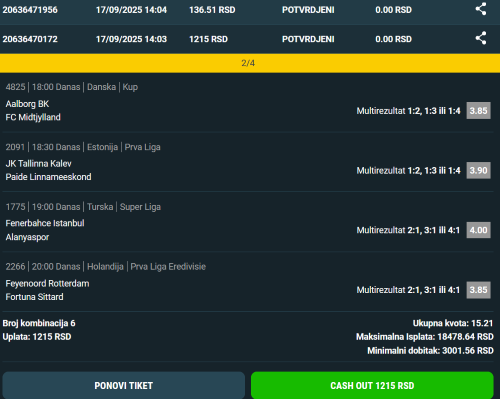Click the Turska Super Liga label
This screenshot has height=399, width=500.
124,207
